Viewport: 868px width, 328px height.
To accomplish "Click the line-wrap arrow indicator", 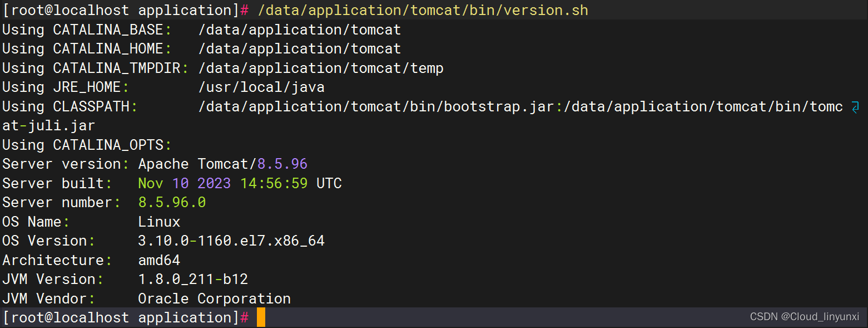I will tap(855, 107).
